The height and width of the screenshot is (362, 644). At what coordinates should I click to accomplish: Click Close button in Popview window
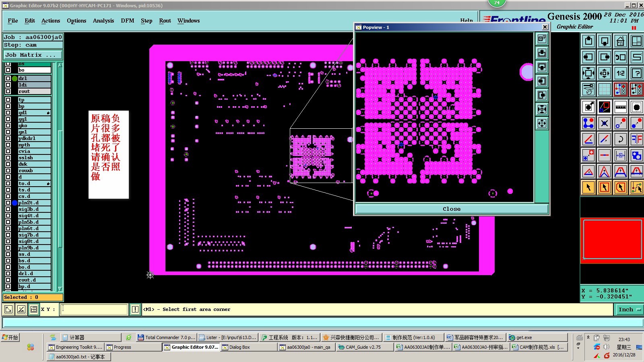(452, 209)
